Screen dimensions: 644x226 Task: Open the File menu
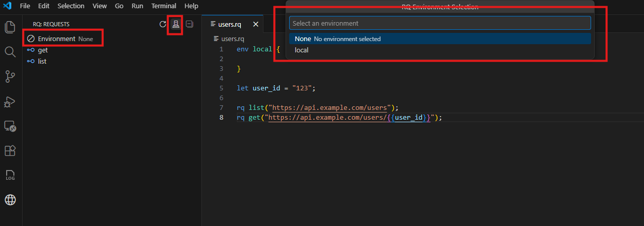tap(25, 6)
